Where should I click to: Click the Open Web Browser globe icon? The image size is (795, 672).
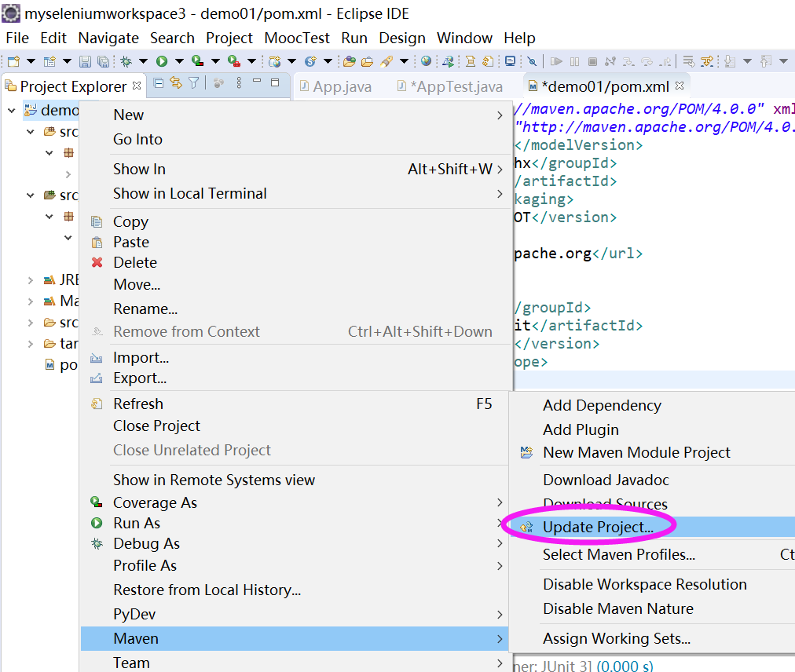coord(427,61)
